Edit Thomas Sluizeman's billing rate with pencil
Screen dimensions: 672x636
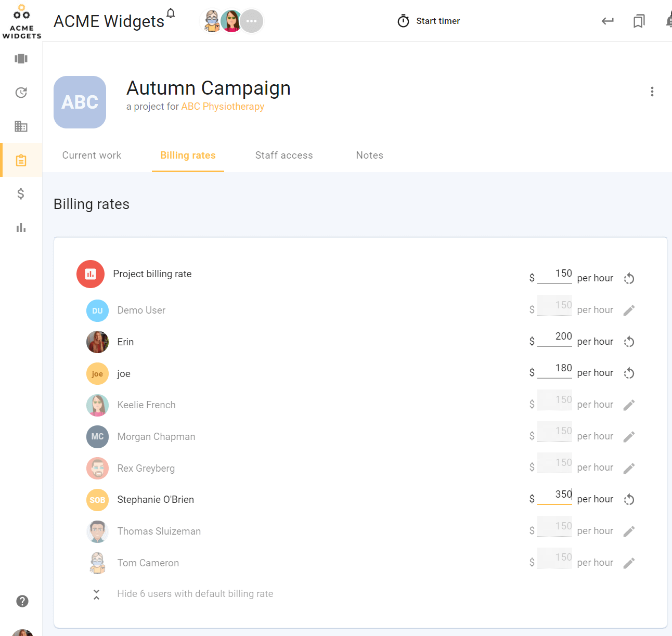(x=629, y=531)
